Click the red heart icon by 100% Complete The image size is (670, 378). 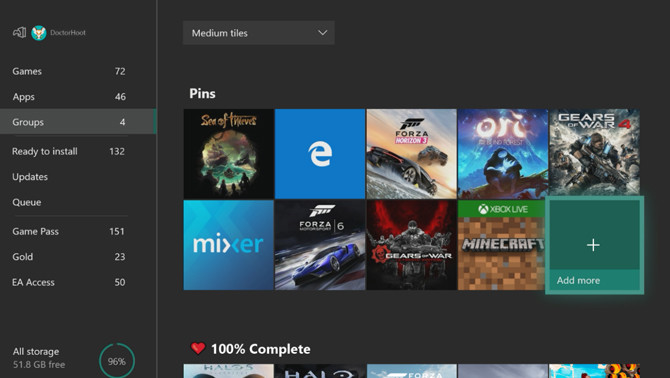(198, 349)
